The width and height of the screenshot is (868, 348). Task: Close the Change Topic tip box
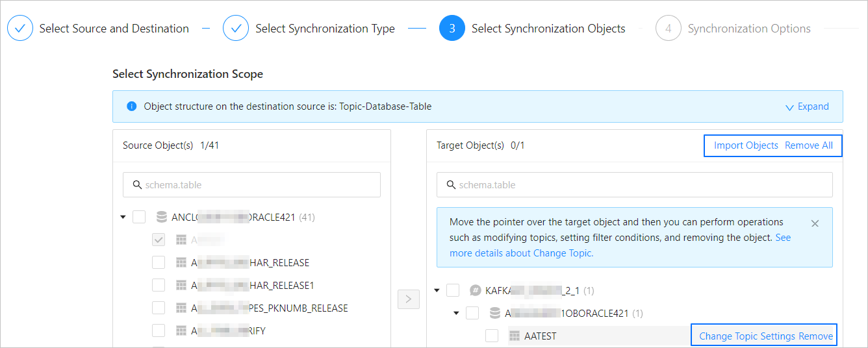point(815,223)
